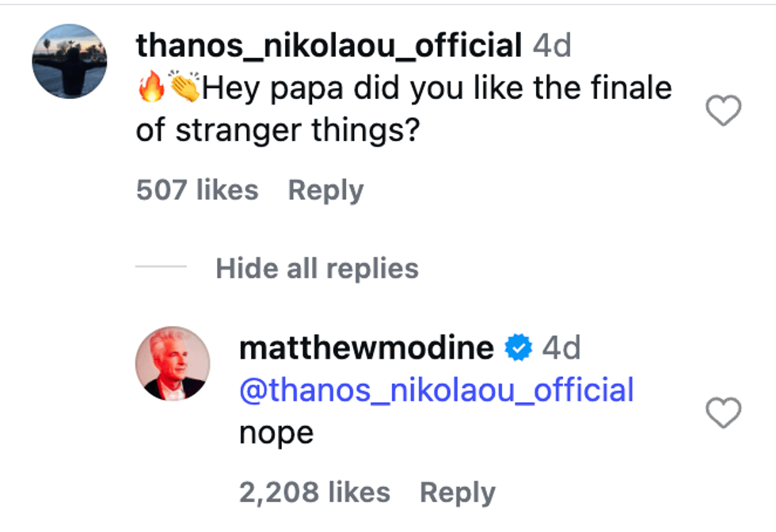The width and height of the screenshot is (776, 532).
Task: Like matthewmodine's reply with the heart icon
Action: [x=722, y=413]
